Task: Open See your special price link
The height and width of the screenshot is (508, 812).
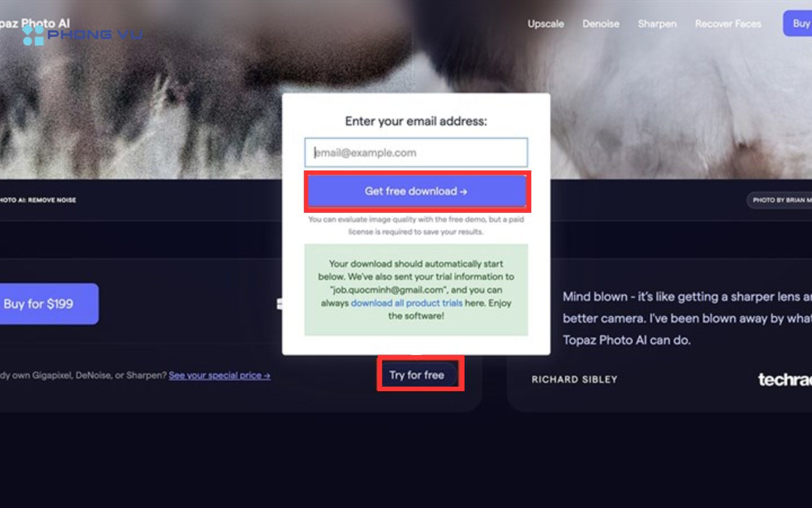Action: tap(219, 375)
